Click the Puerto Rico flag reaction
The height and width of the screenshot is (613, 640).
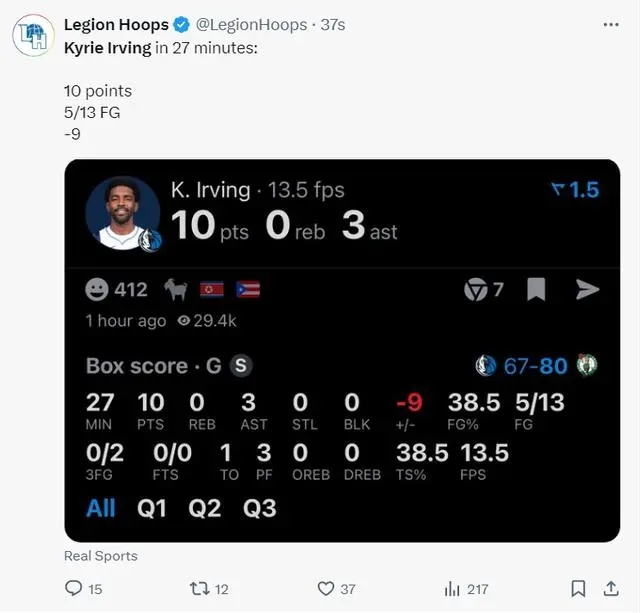tap(248, 289)
